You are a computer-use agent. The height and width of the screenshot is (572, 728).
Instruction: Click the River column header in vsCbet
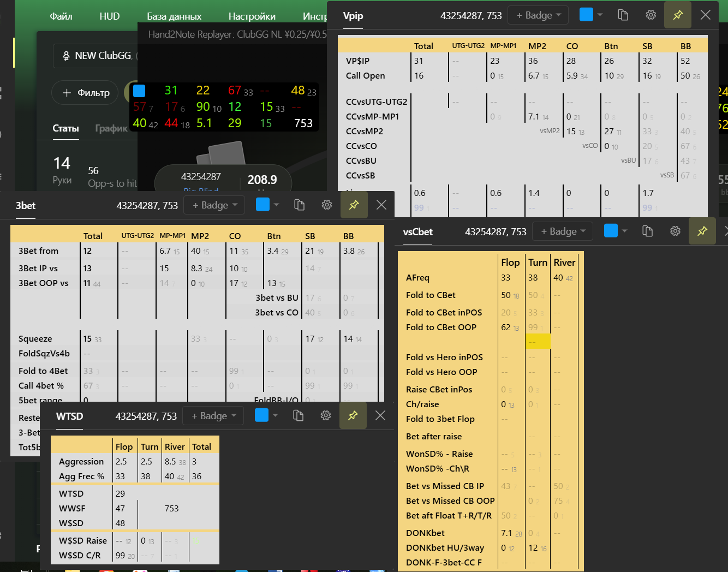[x=564, y=263]
